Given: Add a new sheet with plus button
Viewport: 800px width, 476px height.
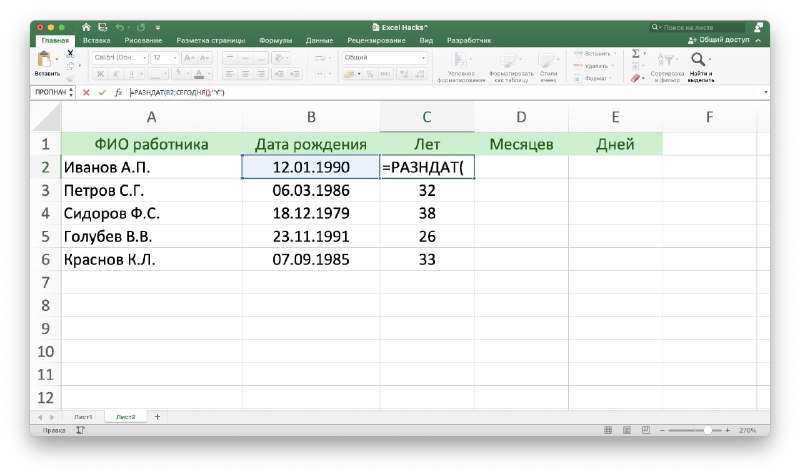Looking at the screenshot, I should pos(157,417).
